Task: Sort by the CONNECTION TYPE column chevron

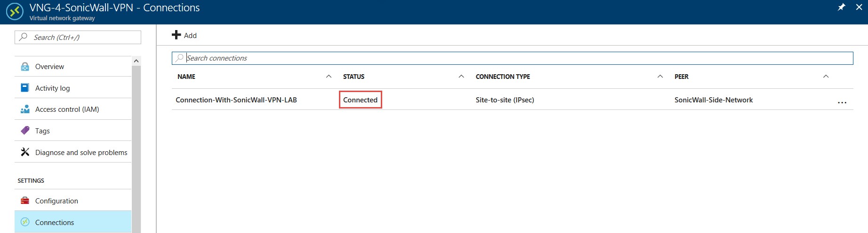Action: tap(660, 76)
